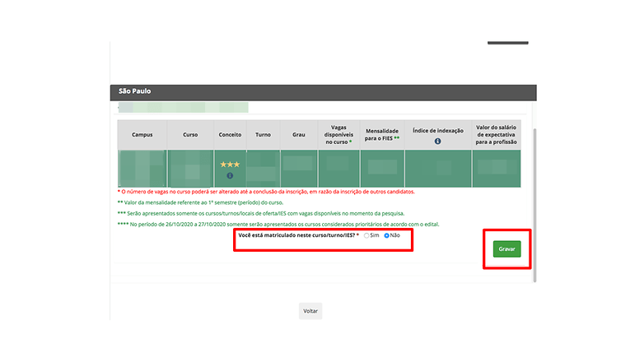Open info icon below the Conceito stars
The width and height of the screenshot is (644, 362).
click(230, 176)
